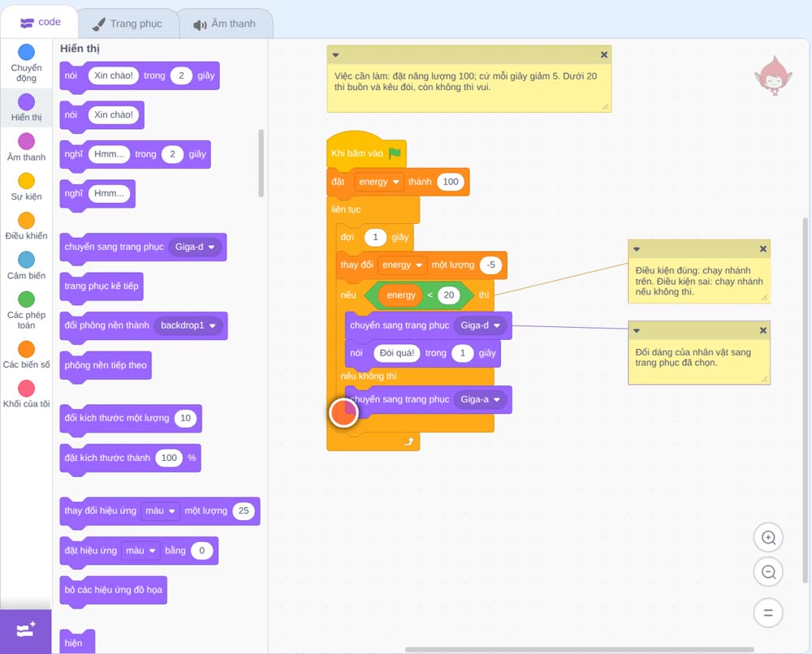Switch to the Âm thanh tab
812x654 pixels.
click(x=225, y=24)
